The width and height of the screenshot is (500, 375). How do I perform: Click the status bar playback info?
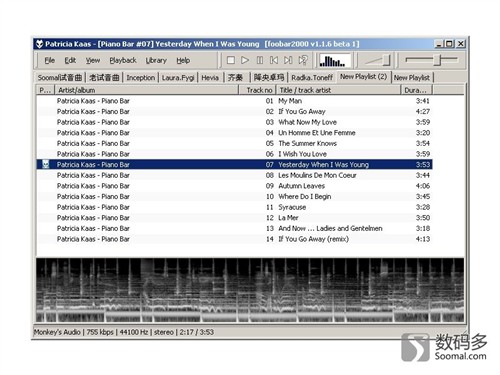[x=124, y=332]
